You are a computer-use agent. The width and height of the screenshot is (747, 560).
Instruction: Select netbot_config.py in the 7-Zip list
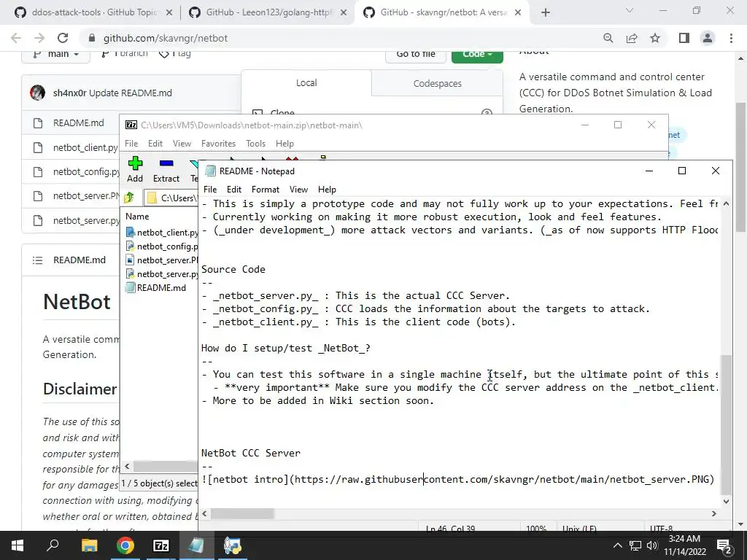(162, 246)
